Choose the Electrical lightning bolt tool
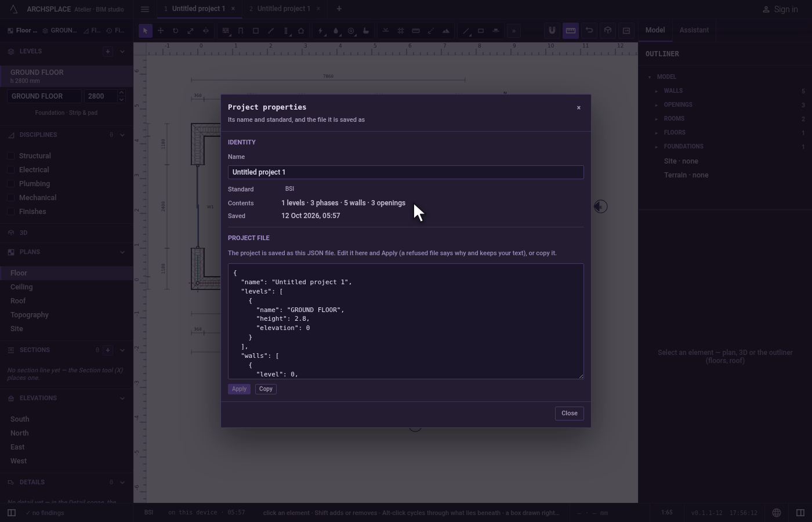This screenshot has width=812, height=522. tap(321, 31)
